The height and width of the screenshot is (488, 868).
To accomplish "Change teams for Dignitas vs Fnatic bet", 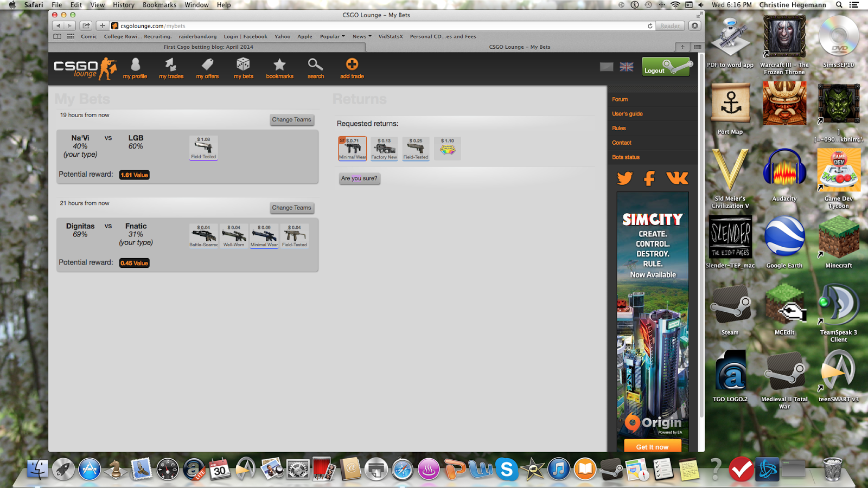I will tap(292, 208).
